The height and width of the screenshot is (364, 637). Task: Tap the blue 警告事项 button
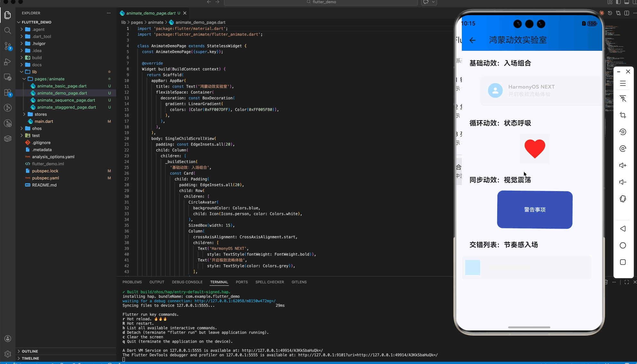[x=534, y=210]
